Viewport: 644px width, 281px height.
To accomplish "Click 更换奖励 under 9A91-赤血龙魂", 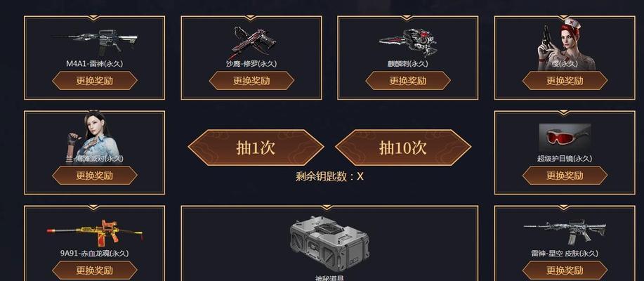I will 95,270.
